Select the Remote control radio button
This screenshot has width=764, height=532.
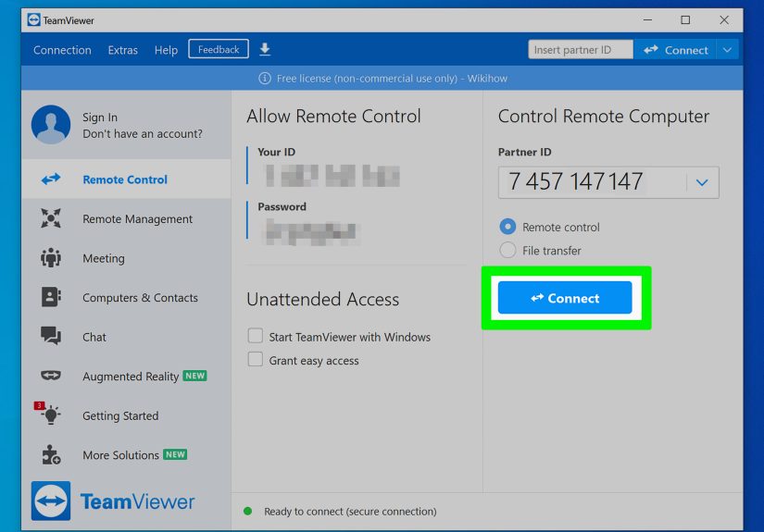pos(507,227)
